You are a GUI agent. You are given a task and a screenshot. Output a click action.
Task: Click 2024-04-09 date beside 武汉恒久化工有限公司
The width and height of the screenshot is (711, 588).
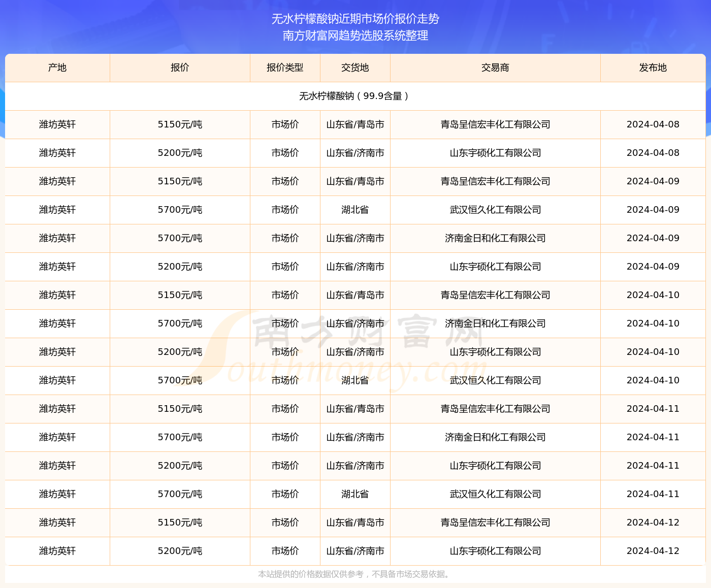click(653, 210)
